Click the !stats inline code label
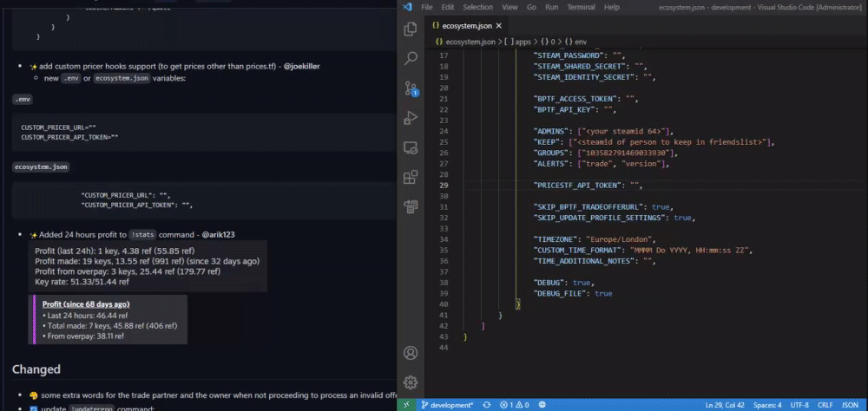This screenshot has height=411, width=868. 142,234
